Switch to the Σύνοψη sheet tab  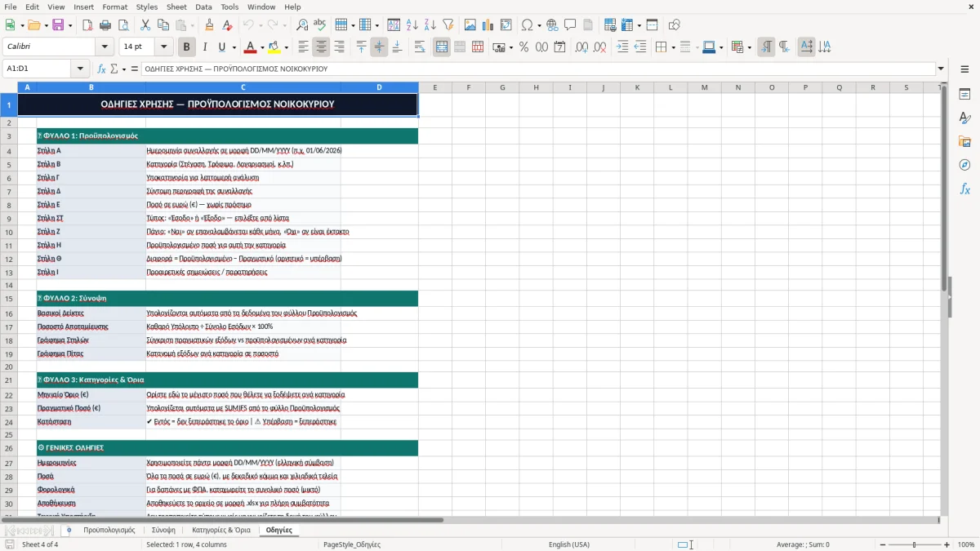point(163,530)
